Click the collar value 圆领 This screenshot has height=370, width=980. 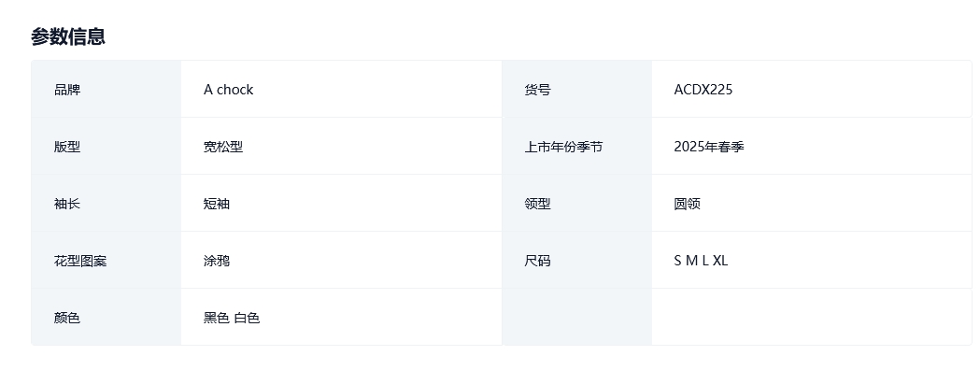click(687, 204)
